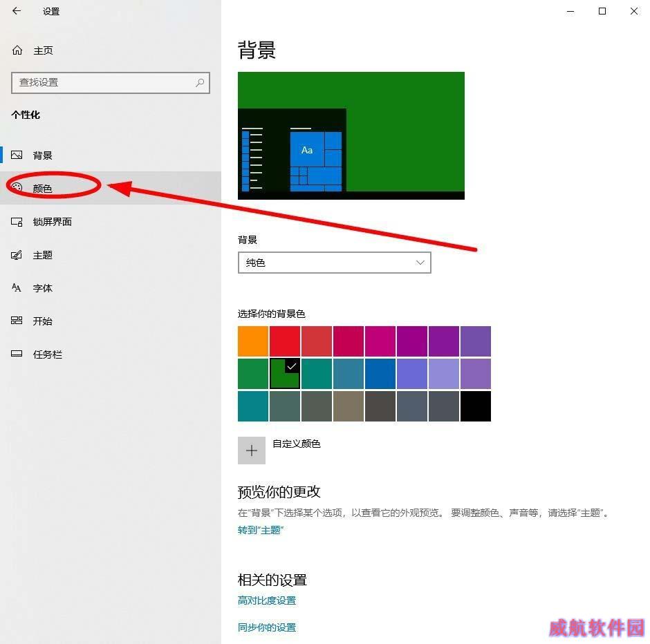The width and height of the screenshot is (650, 644).
Task: Pick the magenta pink swatch in first row
Action: point(380,341)
